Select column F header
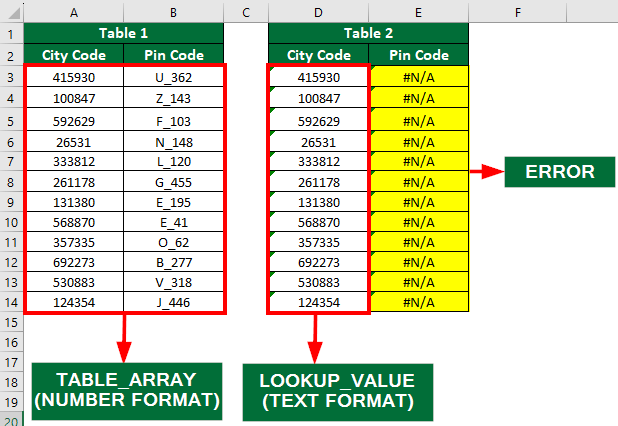Image resolution: width=618 pixels, height=426 pixels. pyautogui.click(x=517, y=13)
